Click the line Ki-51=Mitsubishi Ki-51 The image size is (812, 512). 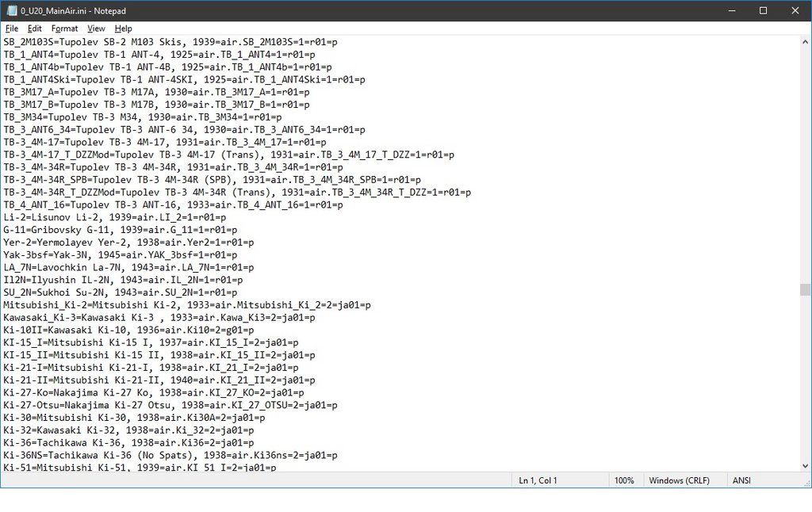(x=140, y=467)
